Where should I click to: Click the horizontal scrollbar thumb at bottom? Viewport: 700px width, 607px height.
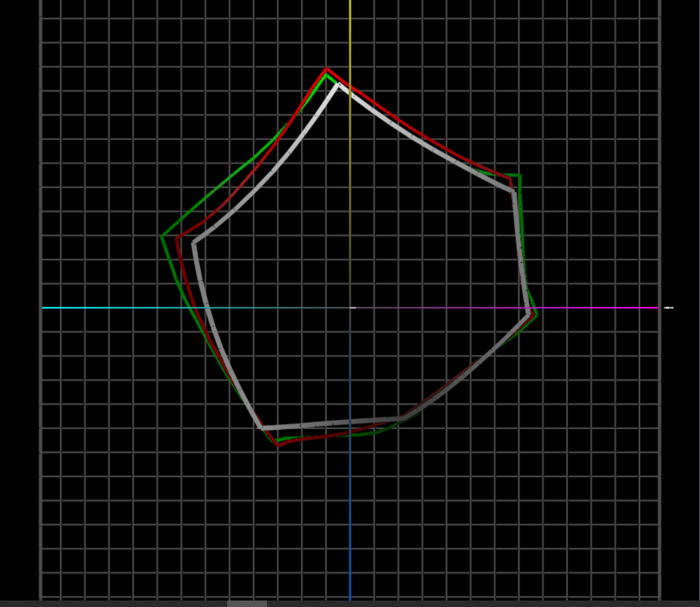point(247,604)
